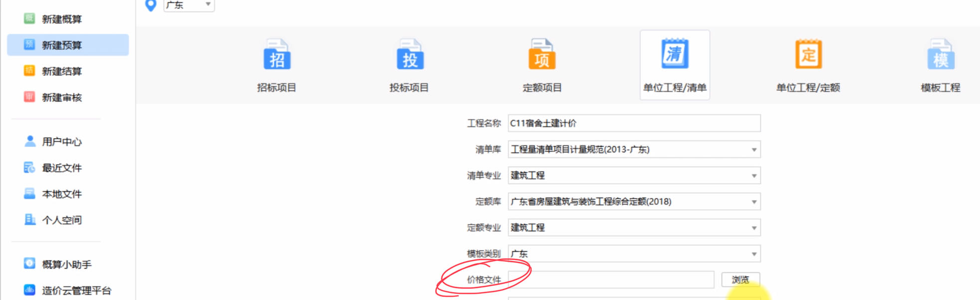
Task: Select the 模板工程 icon
Action: tap(941, 54)
